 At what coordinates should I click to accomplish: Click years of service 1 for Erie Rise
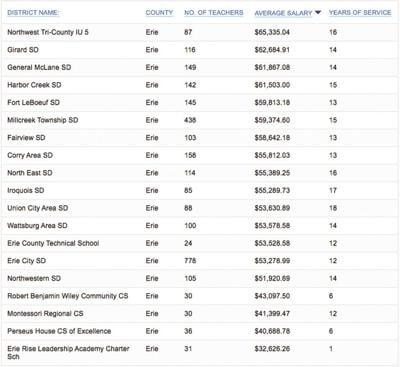coord(331,349)
